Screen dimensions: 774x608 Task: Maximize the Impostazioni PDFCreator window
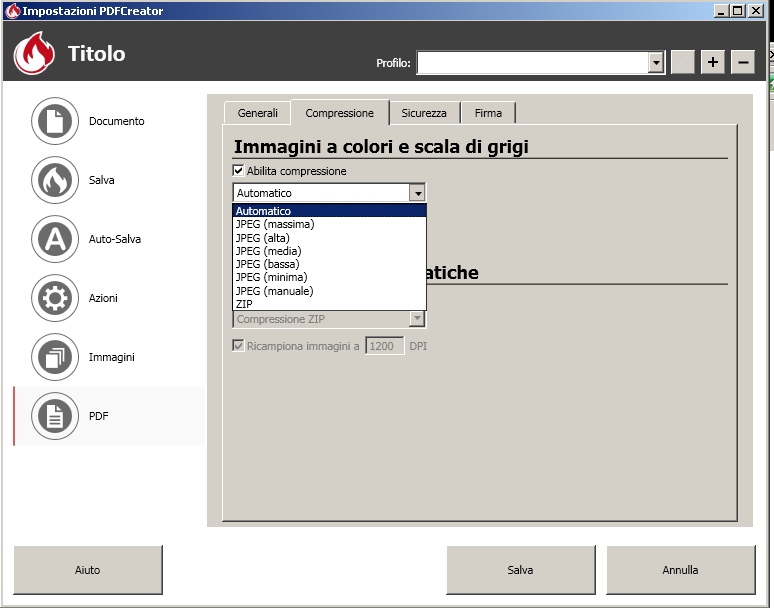(x=738, y=11)
